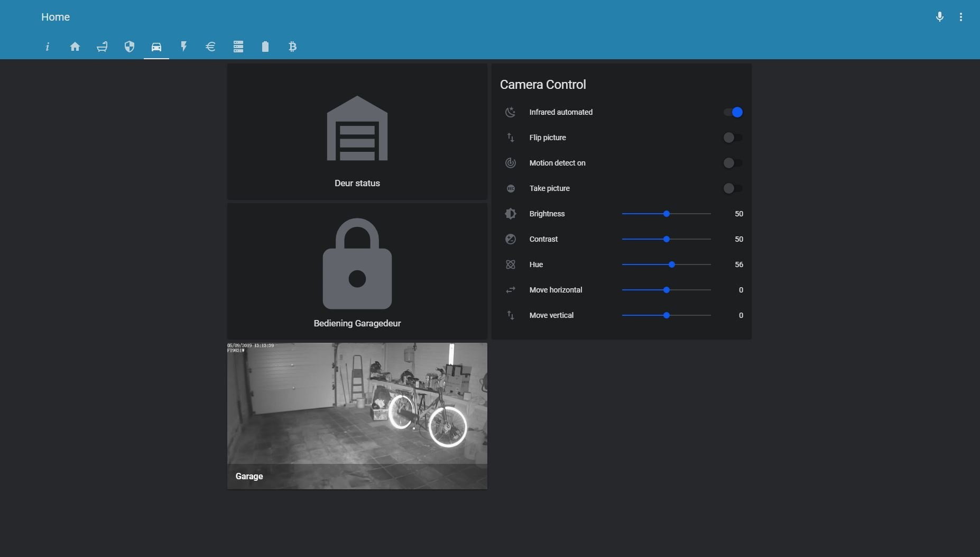
Task: Click the Contrast circle icon
Action: point(511,239)
